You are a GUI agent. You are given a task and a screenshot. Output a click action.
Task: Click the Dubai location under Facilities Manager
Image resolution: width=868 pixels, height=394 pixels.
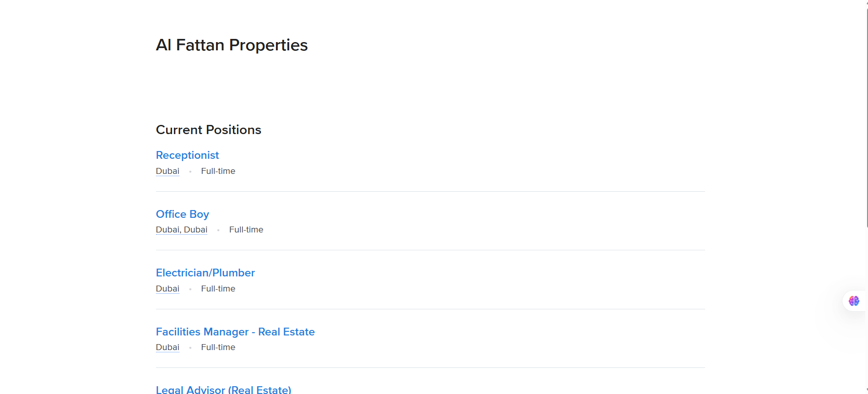tap(167, 347)
